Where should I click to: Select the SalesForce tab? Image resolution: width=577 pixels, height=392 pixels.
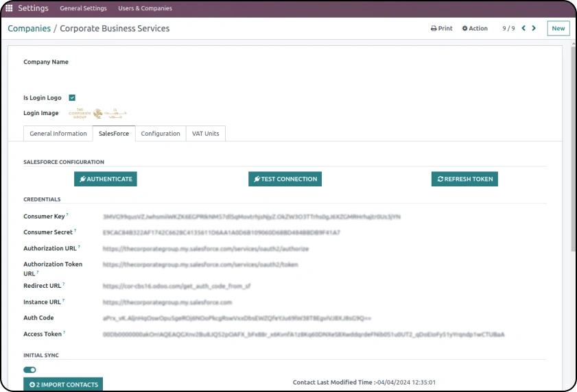(114, 134)
